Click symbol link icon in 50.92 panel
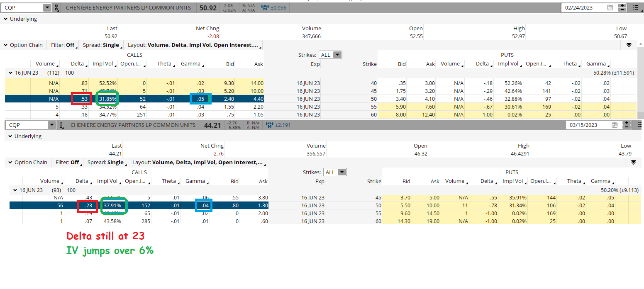The height and width of the screenshot is (289, 644). click(x=57, y=7)
